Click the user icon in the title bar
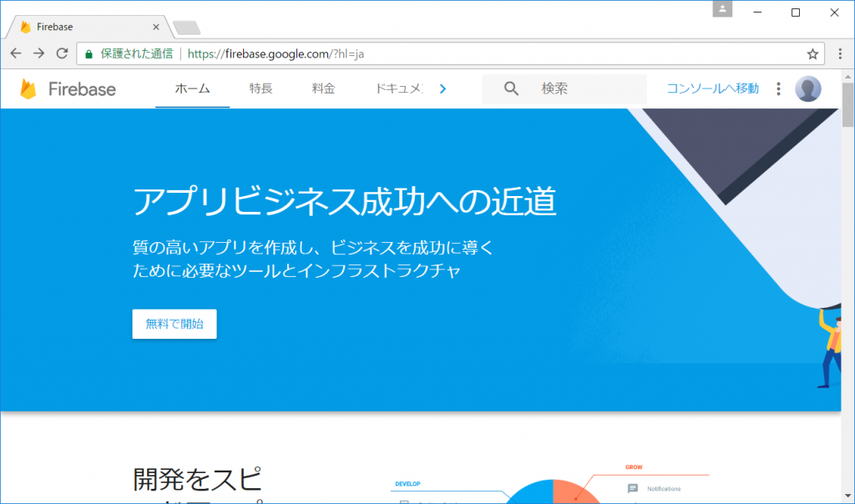Screen dimensions: 855x504 tap(721, 10)
